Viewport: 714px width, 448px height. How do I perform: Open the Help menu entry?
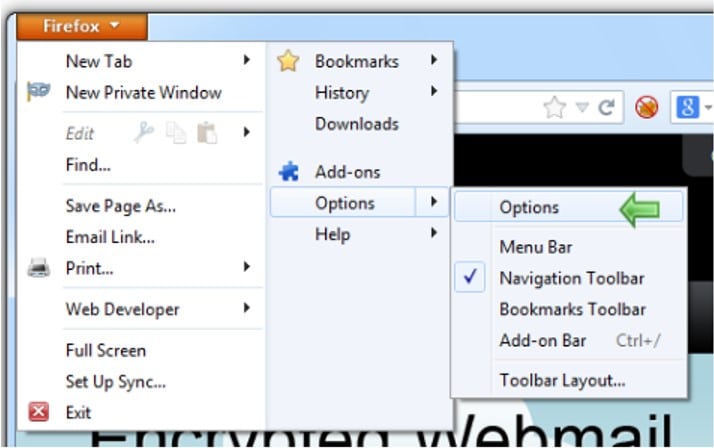tap(332, 235)
